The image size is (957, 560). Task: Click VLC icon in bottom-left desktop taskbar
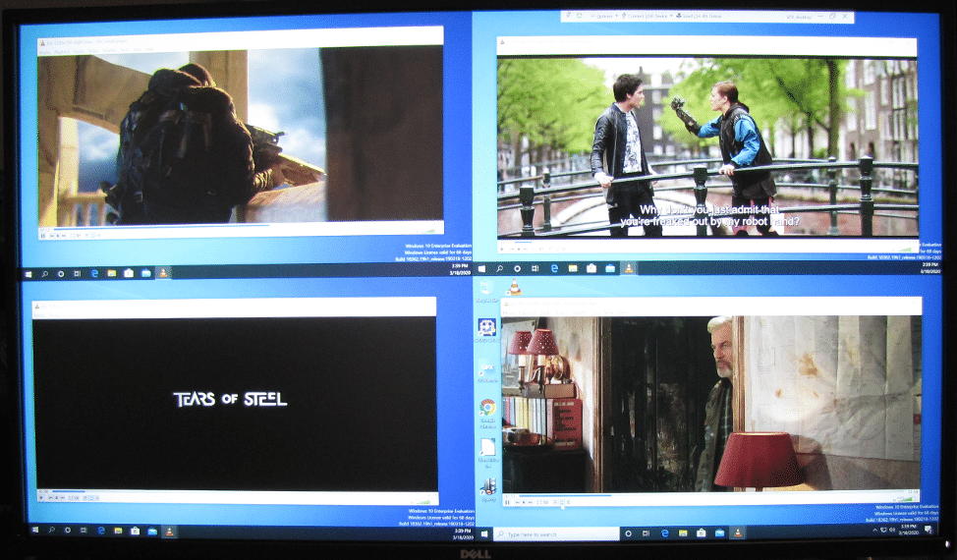(169, 532)
